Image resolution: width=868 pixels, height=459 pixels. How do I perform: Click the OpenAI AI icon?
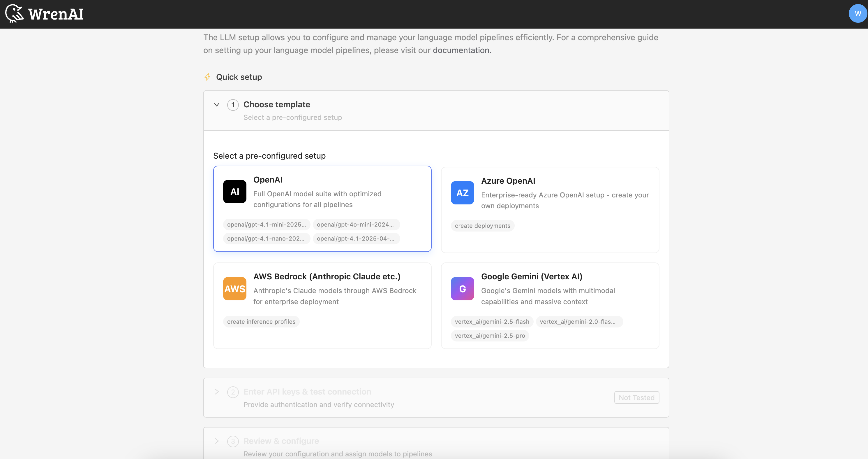(234, 192)
